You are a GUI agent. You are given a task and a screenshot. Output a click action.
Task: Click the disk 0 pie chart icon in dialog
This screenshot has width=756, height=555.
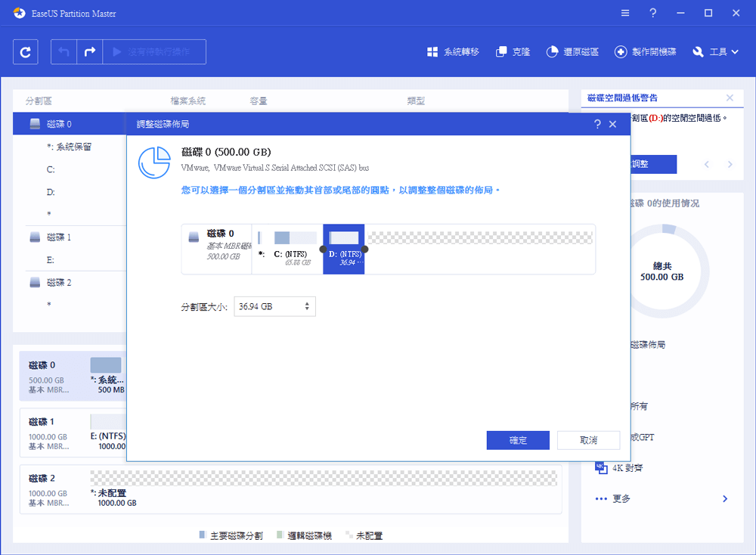(x=154, y=163)
